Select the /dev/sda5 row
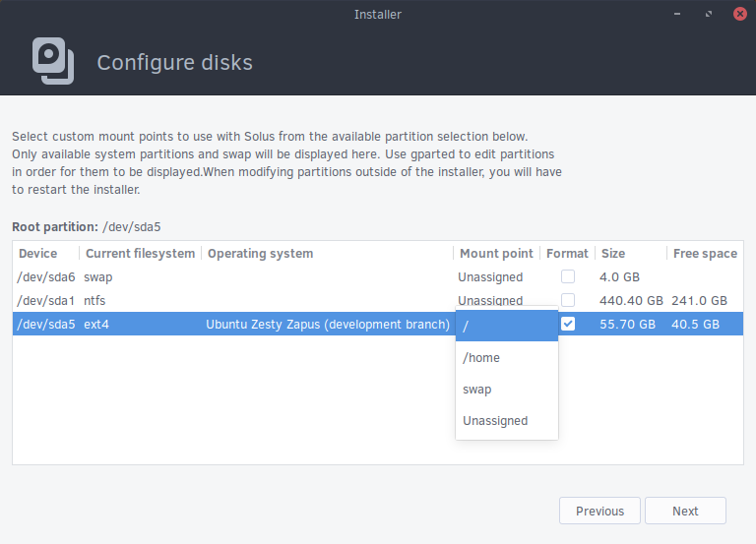Image resolution: width=756 pixels, height=544 pixels. [378, 324]
